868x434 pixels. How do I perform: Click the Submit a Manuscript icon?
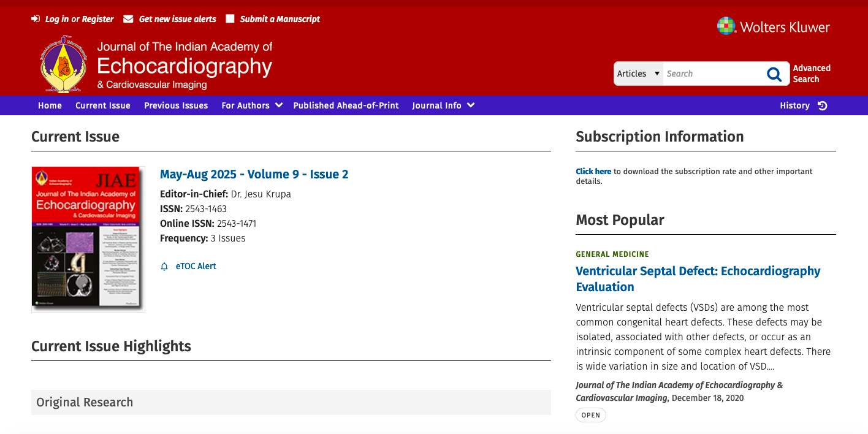tap(230, 19)
